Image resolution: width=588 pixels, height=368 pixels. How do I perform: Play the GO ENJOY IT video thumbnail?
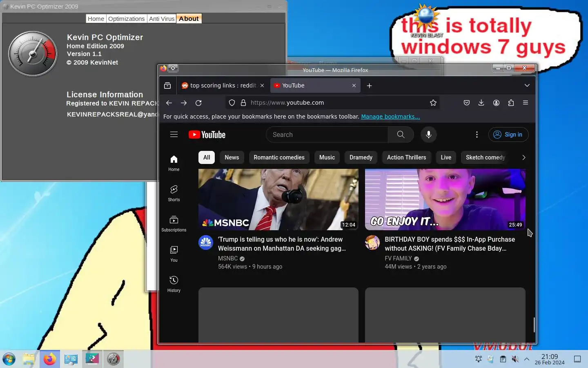click(x=445, y=200)
